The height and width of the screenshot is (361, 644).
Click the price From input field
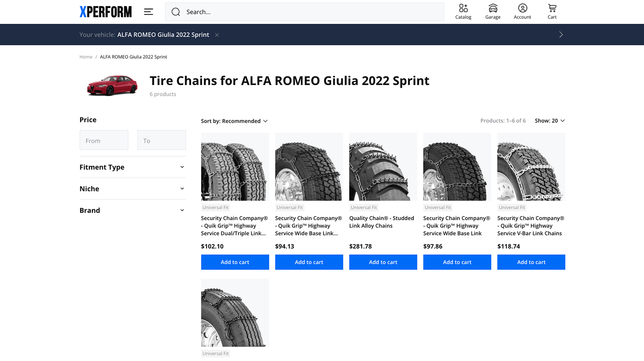104,140
